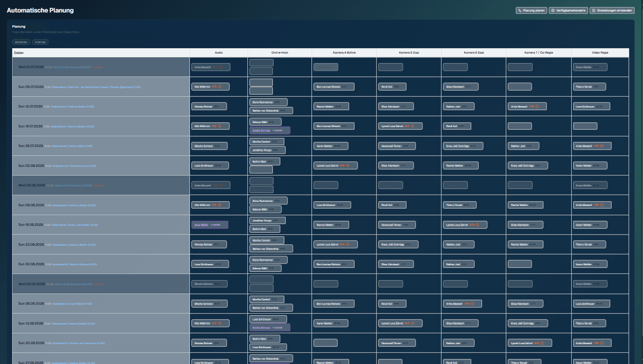Image resolution: width=643 pixels, height=364 pixels.
Task: Expand the Sun 26.07.2026 row chevron
Action: pos(16,146)
